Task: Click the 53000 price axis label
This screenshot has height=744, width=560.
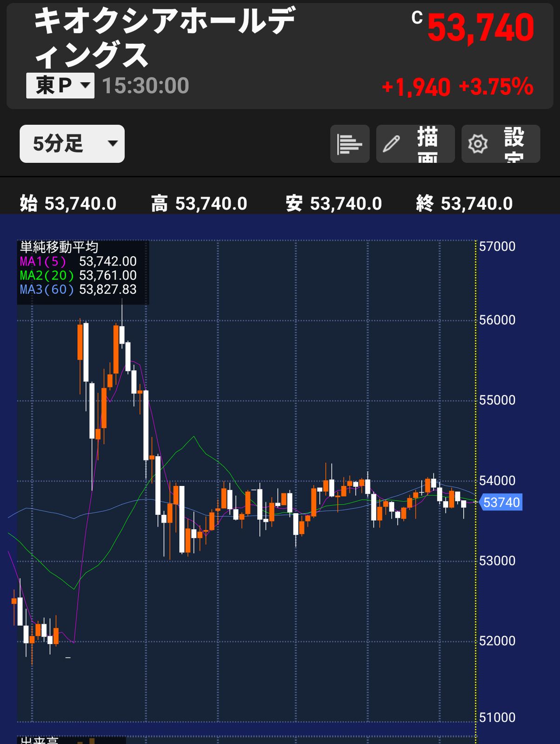Action: pos(497,560)
